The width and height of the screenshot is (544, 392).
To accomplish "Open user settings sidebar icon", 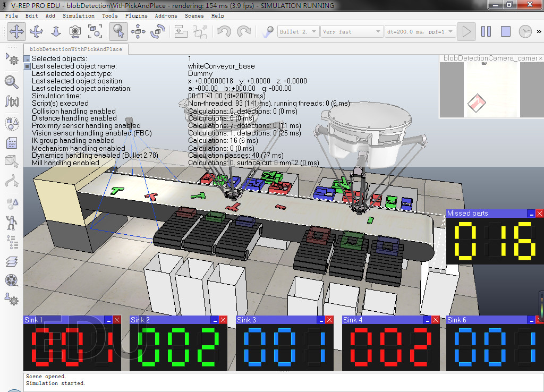I will 12,299.
